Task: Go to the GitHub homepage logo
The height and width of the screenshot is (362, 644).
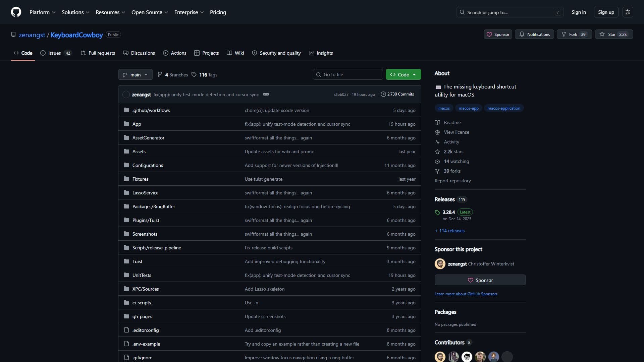Action: [x=16, y=12]
